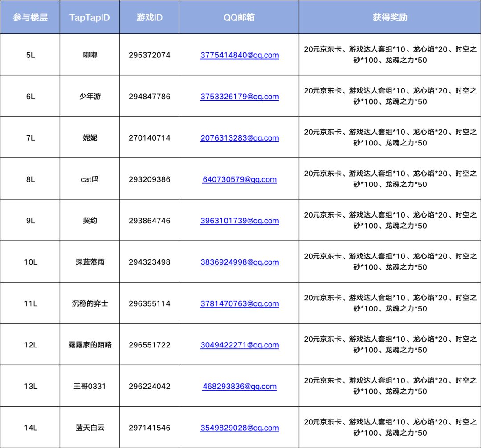Click game ID 296355114

point(149,303)
